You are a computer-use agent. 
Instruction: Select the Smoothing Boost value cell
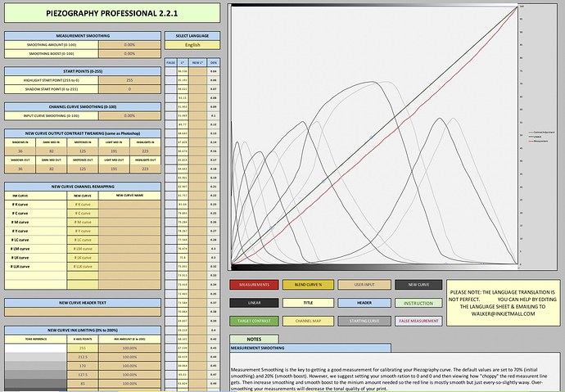pyautogui.click(x=129, y=54)
